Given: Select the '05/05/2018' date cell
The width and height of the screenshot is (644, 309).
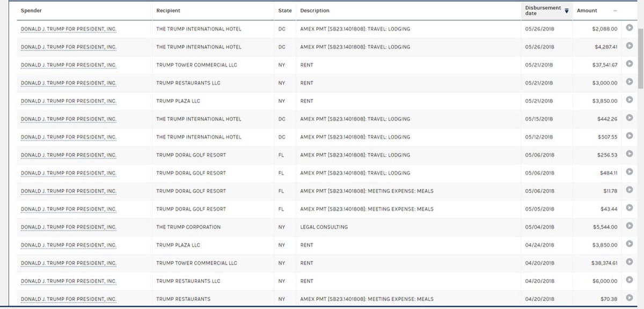Looking at the screenshot, I should (539, 209).
